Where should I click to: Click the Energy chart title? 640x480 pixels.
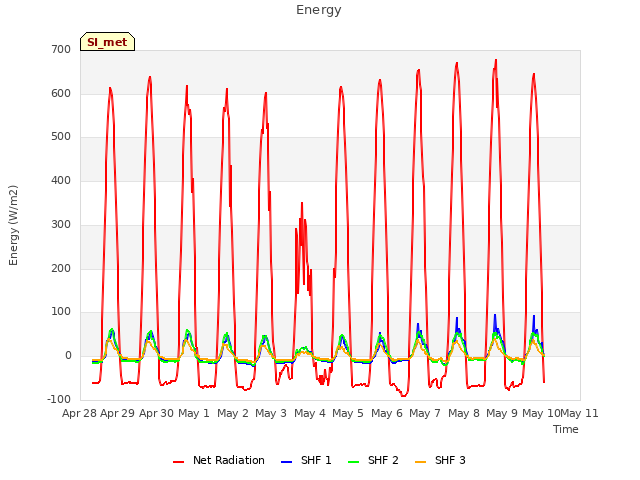click(x=319, y=10)
